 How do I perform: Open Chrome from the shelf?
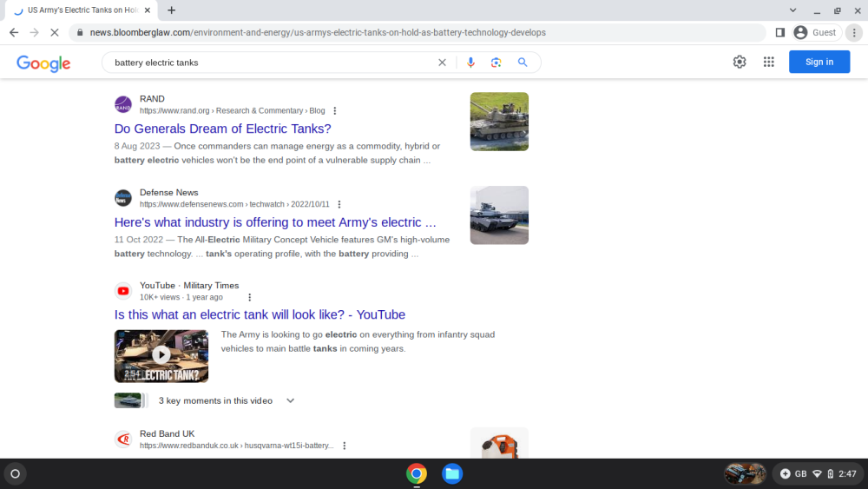click(417, 474)
